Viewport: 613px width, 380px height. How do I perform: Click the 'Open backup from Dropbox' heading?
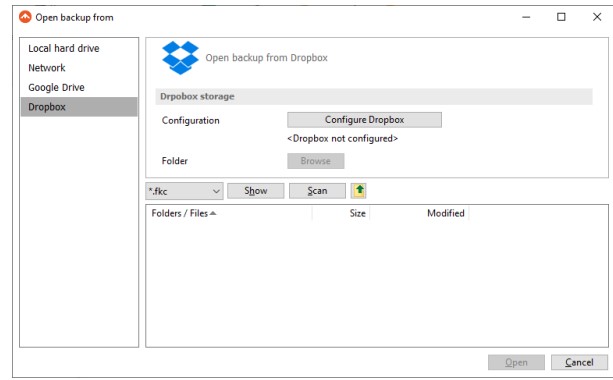pyautogui.click(x=267, y=58)
